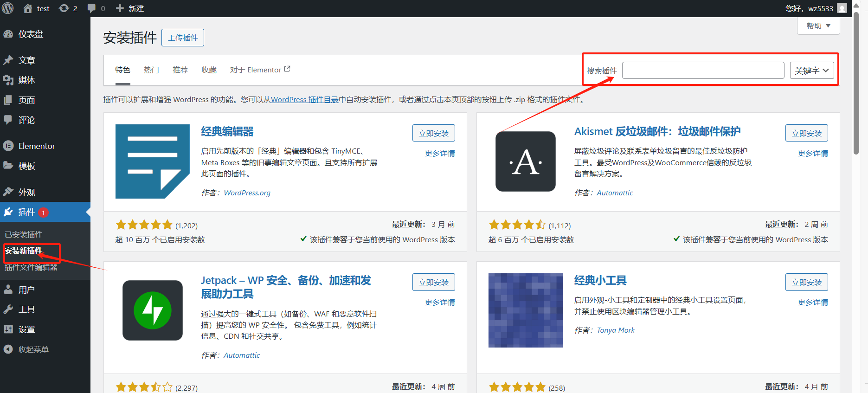Open the test site home icon
Viewport: 868px width, 393px height.
[x=28, y=8]
